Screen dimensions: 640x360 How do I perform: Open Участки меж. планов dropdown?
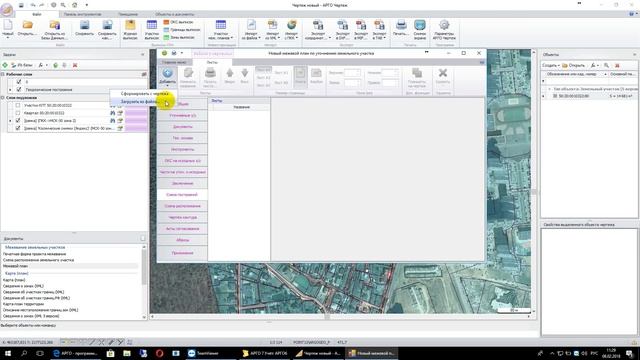220,29
